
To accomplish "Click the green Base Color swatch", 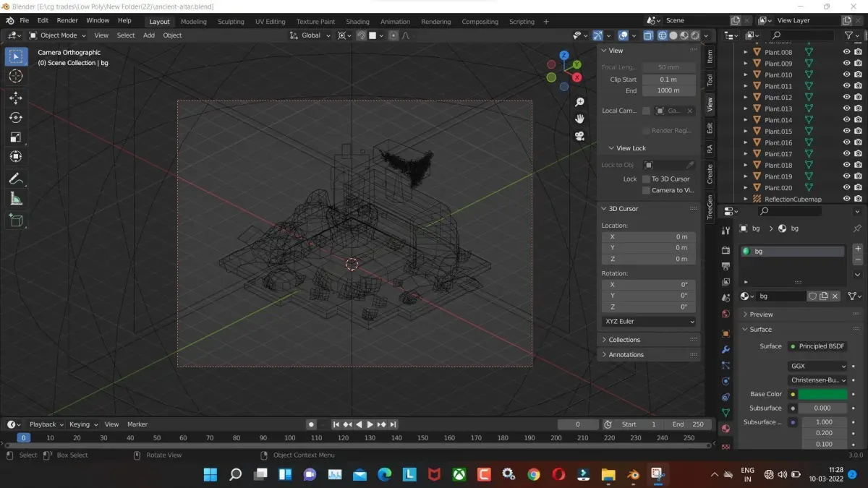I will 822,394.
